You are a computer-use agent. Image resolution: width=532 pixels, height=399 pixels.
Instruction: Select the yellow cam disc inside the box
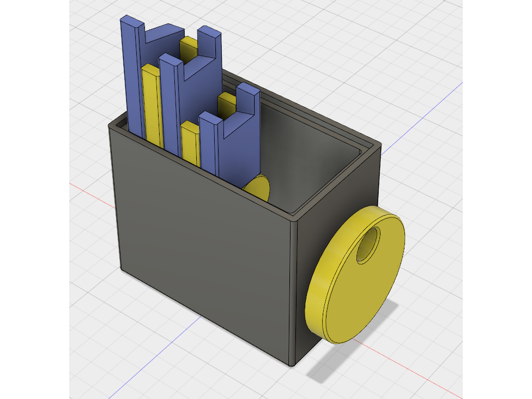click(x=258, y=188)
